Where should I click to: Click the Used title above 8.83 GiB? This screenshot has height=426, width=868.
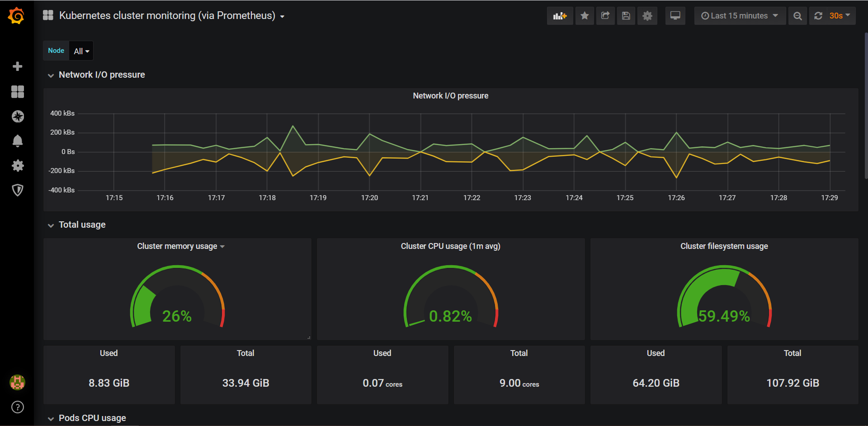pyautogui.click(x=109, y=353)
